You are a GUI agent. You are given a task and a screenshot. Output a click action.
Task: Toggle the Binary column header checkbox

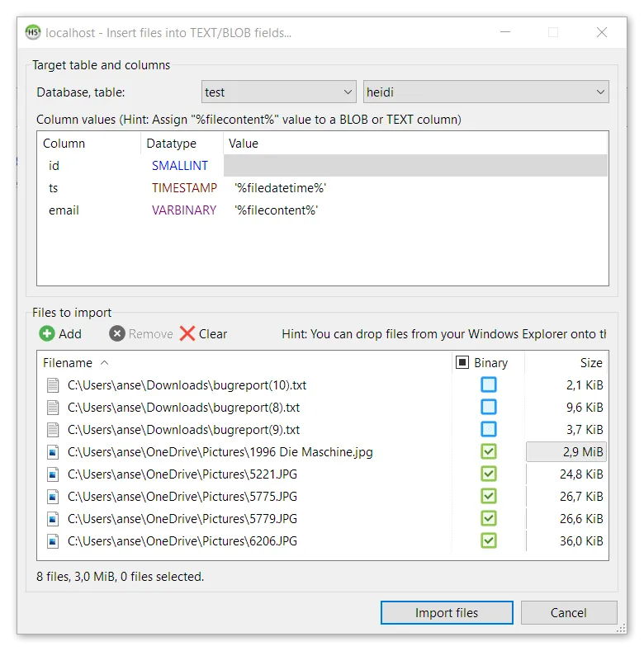tap(462, 362)
